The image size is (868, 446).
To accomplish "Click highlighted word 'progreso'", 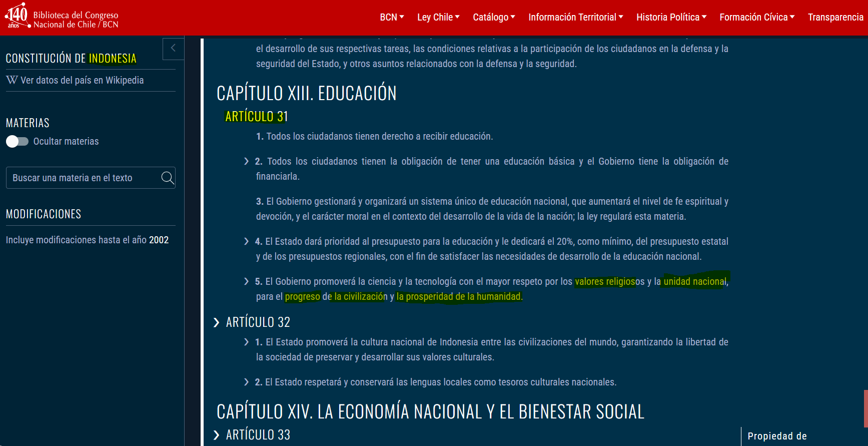I will pyautogui.click(x=303, y=296).
